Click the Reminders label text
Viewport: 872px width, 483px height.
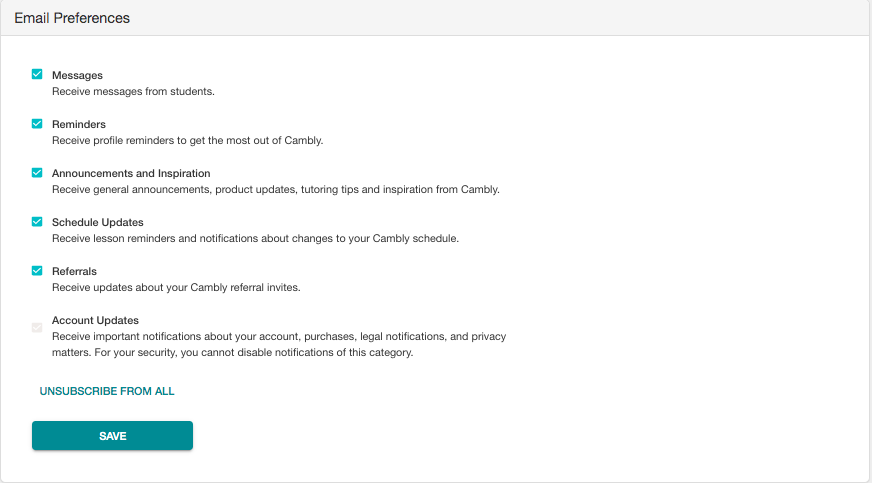click(79, 124)
